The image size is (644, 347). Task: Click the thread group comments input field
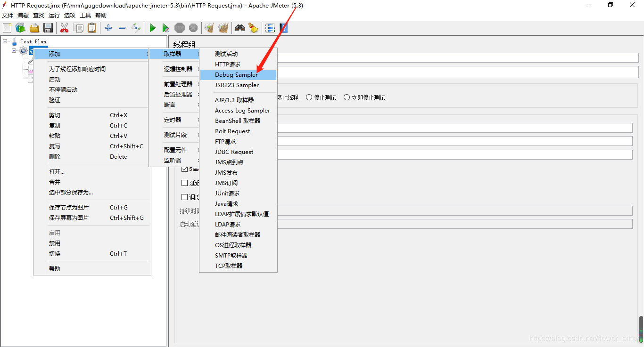[457, 72]
